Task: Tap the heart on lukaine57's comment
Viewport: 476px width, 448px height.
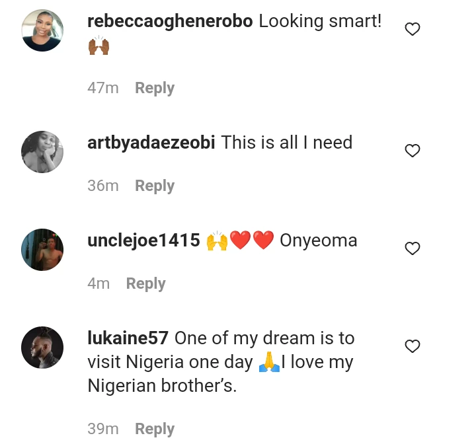Action: coord(413,346)
